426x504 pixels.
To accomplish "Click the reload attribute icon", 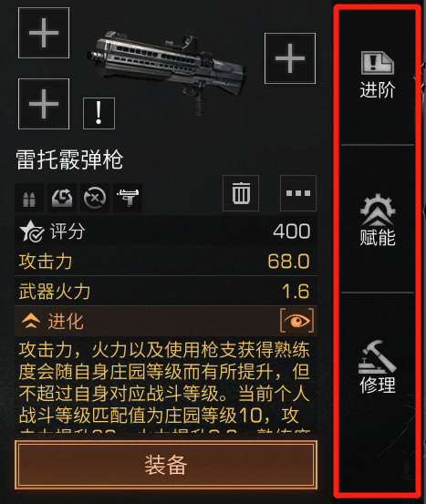I will (62, 198).
